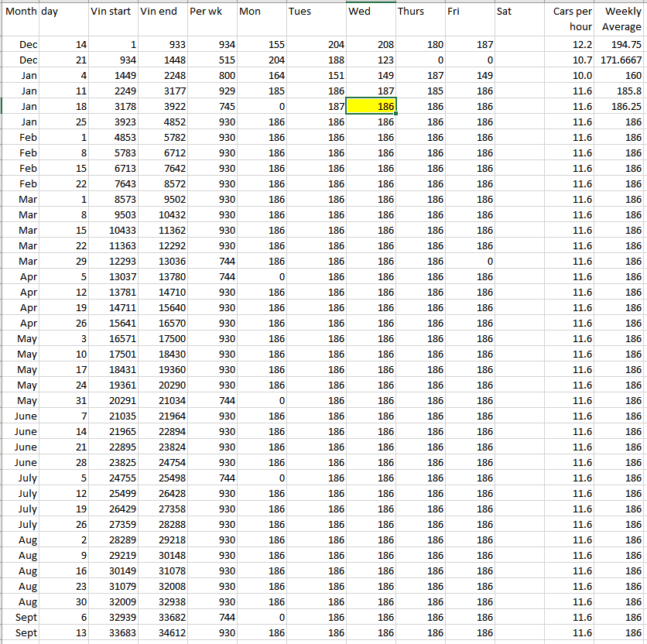Select the Wed cell with value 123
This screenshot has height=644, width=647.
point(371,60)
